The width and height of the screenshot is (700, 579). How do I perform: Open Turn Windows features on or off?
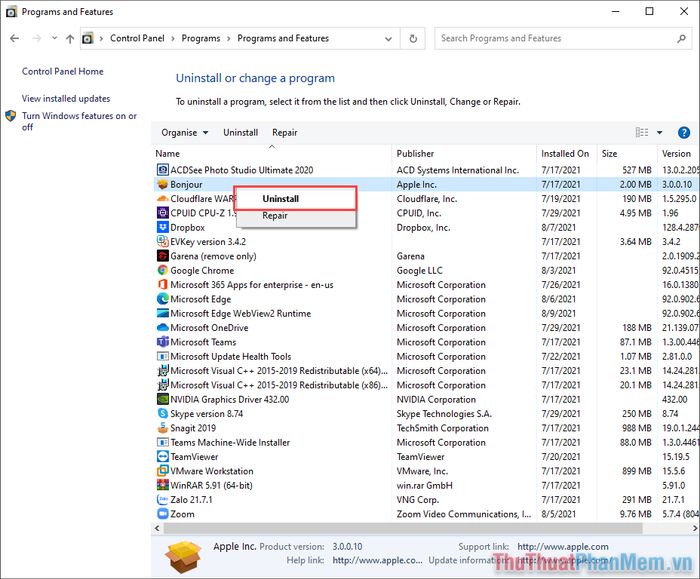(79, 121)
